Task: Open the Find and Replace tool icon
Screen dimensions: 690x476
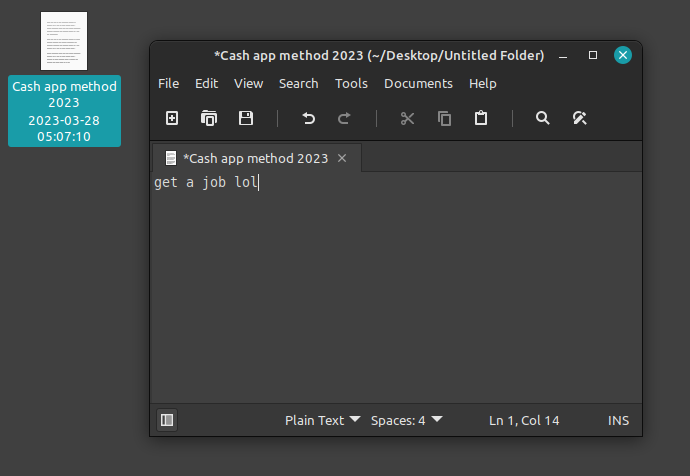Action: [579, 118]
